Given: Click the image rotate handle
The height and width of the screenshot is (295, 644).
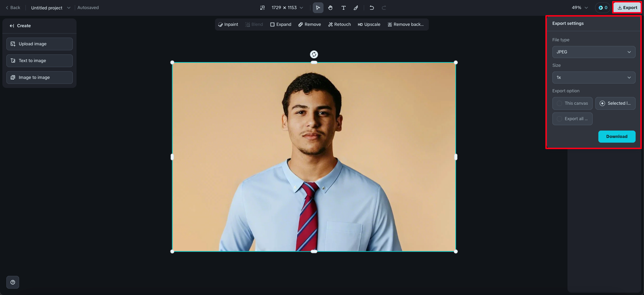Looking at the screenshot, I should point(314,54).
